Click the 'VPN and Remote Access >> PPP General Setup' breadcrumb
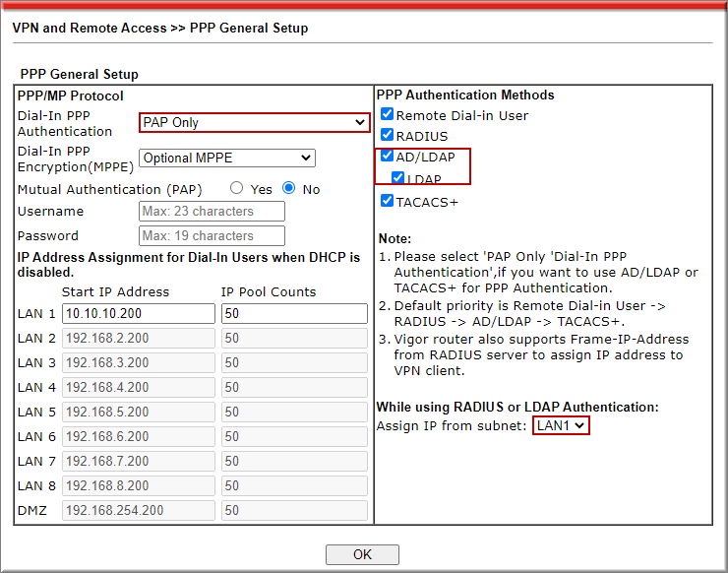Image resolution: width=728 pixels, height=573 pixels. 160,28
